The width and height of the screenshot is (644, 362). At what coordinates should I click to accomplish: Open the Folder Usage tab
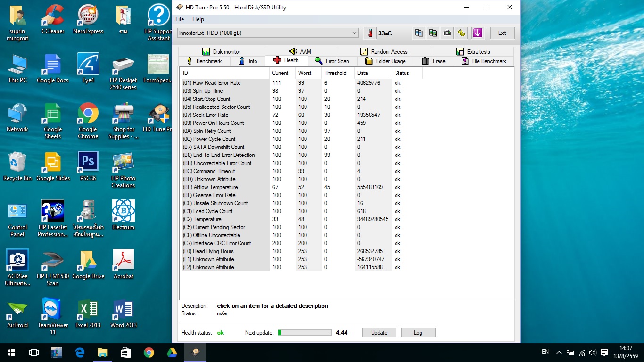(x=385, y=61)
